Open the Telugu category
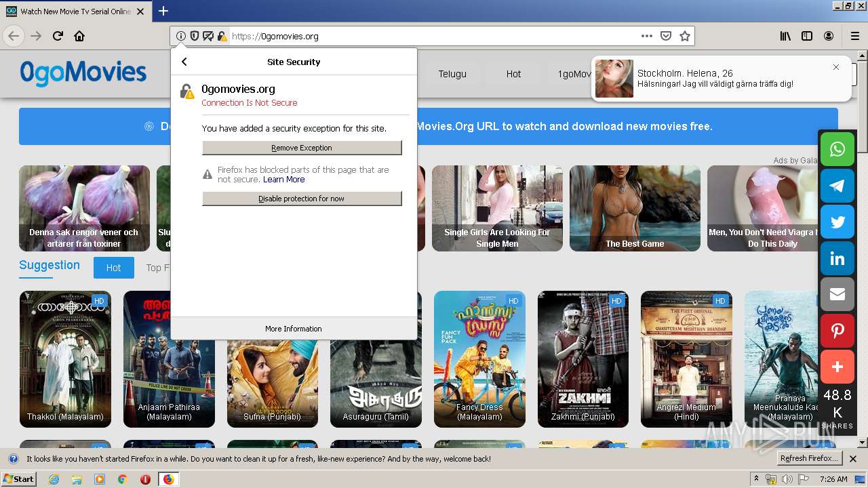Image resolution: width=868 pixels, height=488 pixels. point(452,74)
